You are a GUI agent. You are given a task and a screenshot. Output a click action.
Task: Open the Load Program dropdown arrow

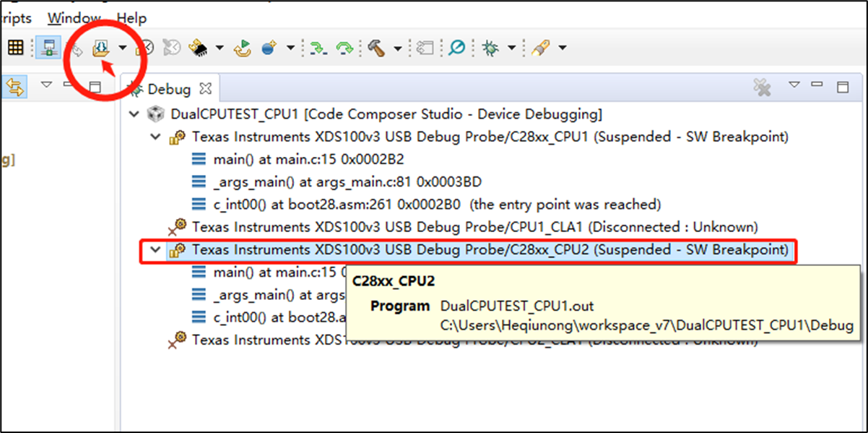(122, 48)
